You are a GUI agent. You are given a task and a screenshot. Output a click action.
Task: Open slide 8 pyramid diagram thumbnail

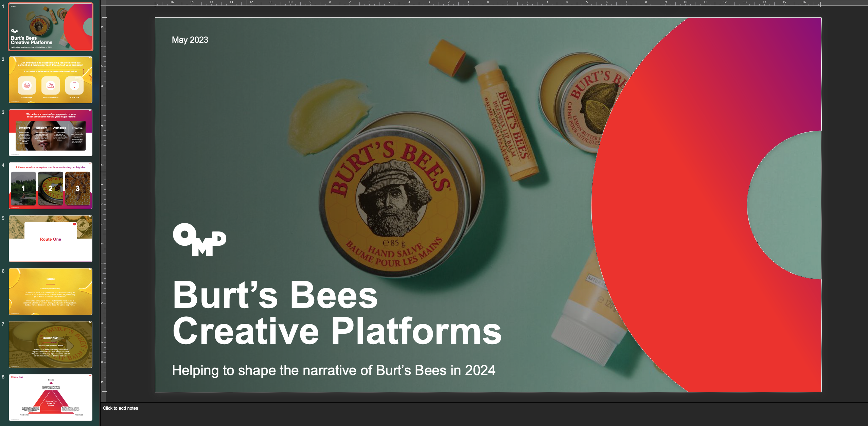coord(51,397)
